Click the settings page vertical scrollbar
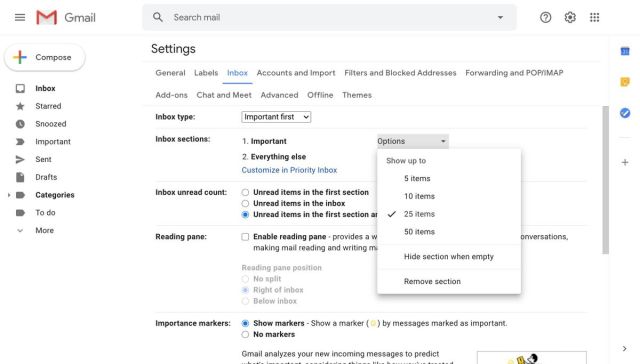The height and width of the screenshot is (364, 640). point(605,180)
